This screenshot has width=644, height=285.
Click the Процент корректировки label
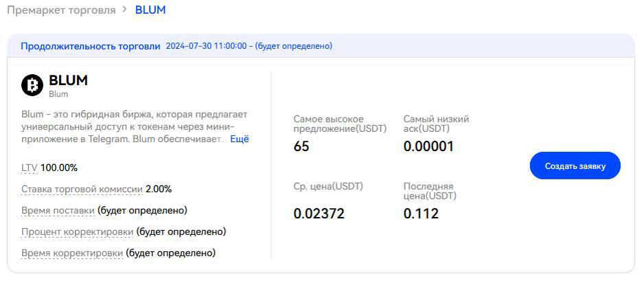click(77, 231)
